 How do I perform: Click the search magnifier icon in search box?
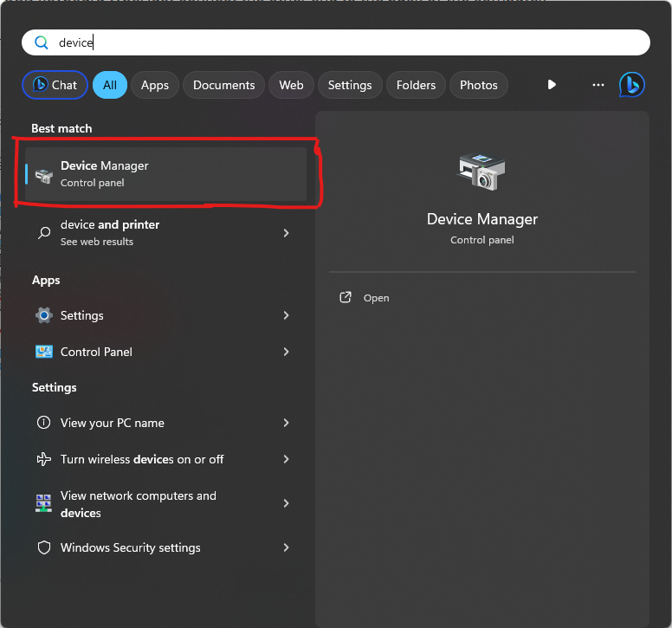(42, 42)
